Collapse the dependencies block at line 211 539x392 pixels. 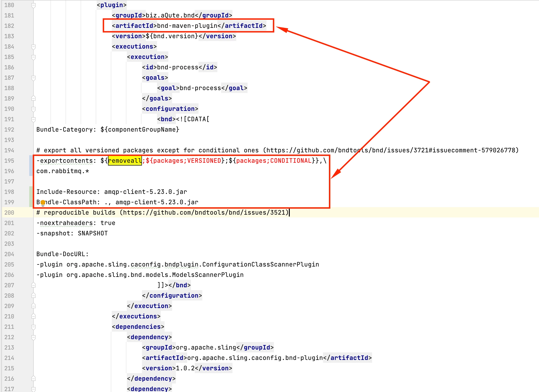(x=33, y=327)
